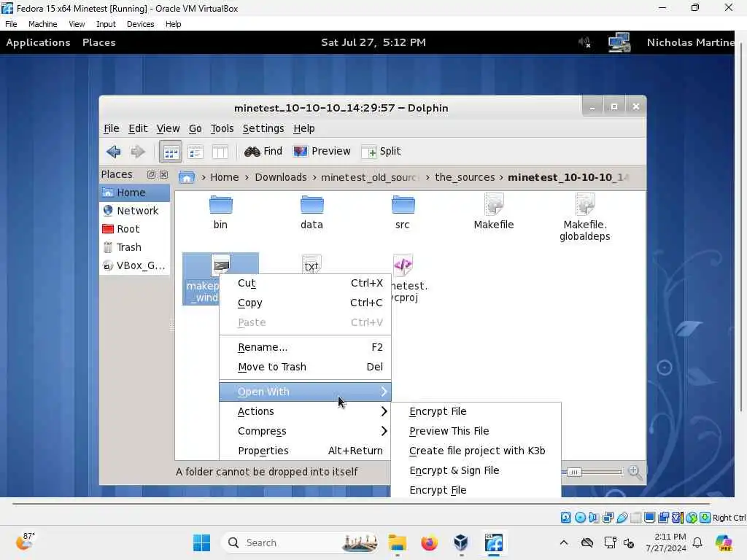This screenshot has width=747, height=560.
Task: Close the Places panel
Action: coord(163,174)
